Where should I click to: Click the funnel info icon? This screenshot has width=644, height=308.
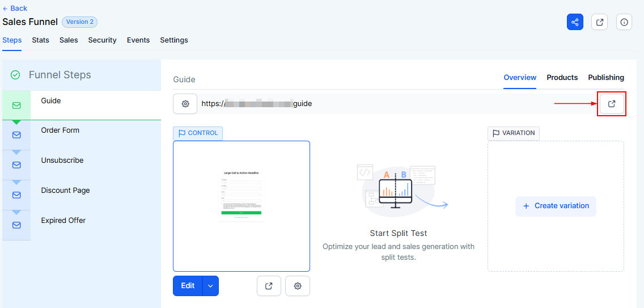coord(624,22)
